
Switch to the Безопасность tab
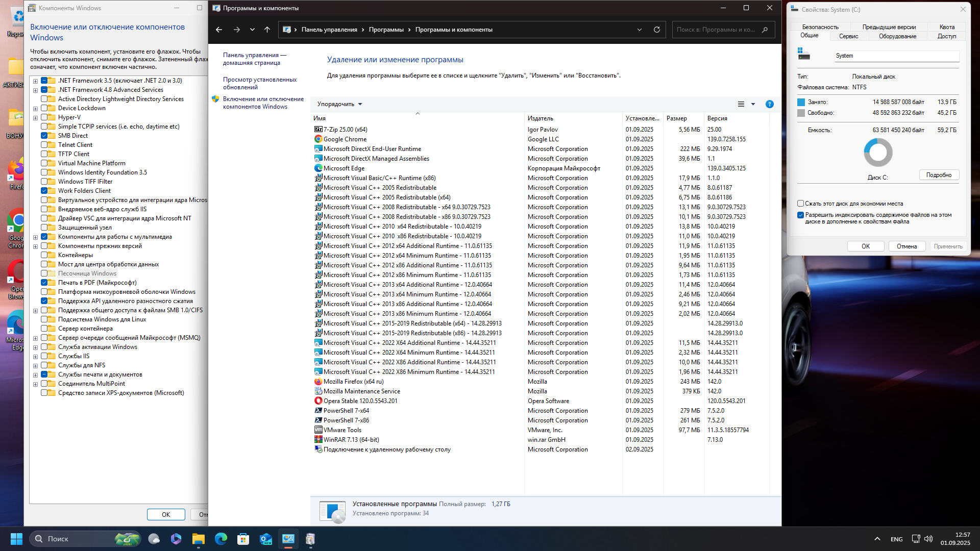[x=820, y=27]
